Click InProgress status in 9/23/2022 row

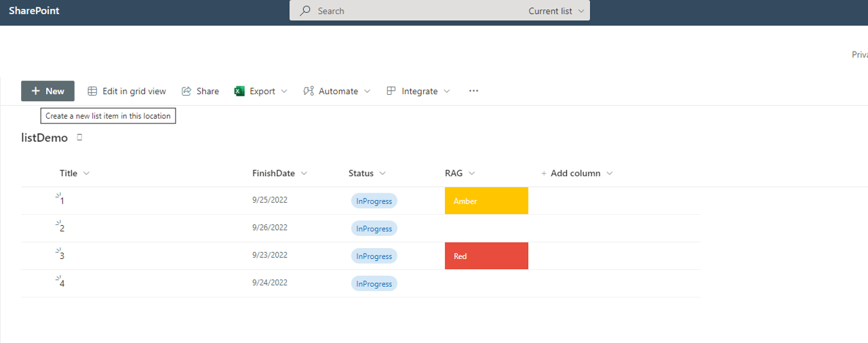tap(374, 256)
